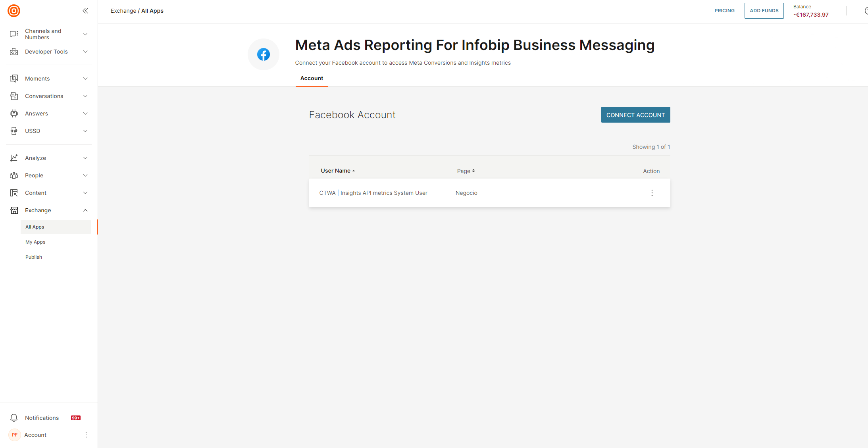Open All Apps in Exchange menu
This screenshot has height=448, width=868.
(56, 227)
